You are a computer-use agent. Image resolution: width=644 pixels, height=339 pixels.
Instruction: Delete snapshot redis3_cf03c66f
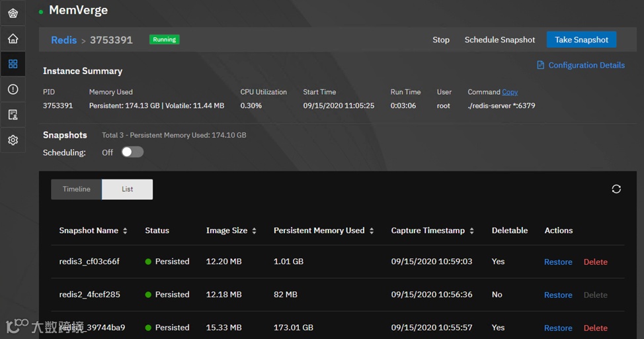coord(596,262)
